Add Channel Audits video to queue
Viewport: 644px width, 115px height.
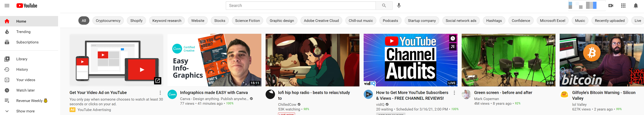click(452, 47)
